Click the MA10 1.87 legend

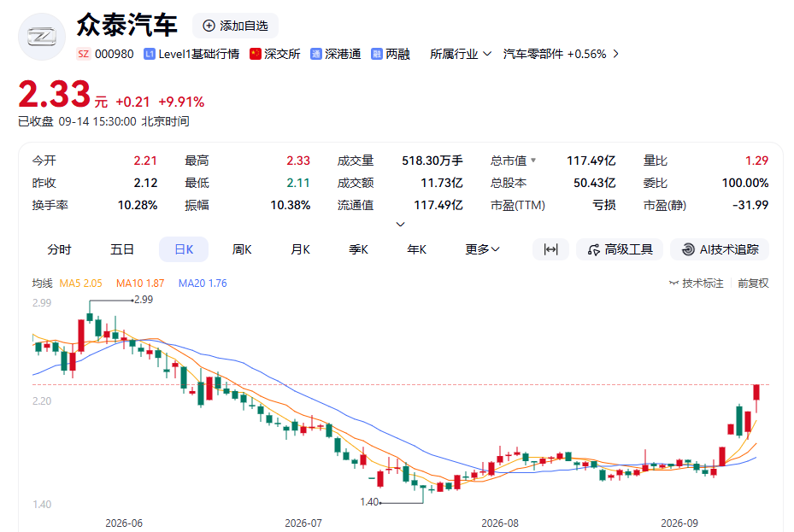140,284
